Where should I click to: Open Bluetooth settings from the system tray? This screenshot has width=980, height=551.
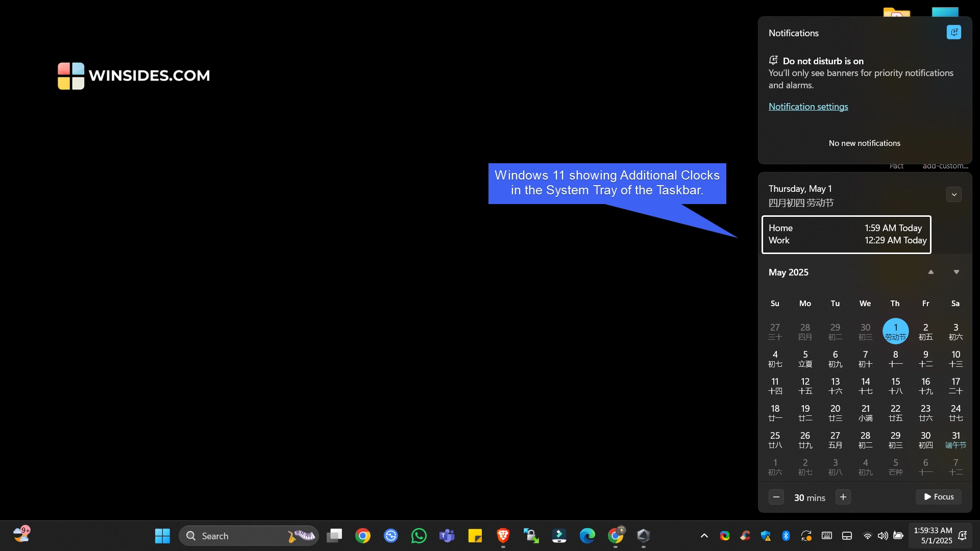pyautogui.click(x=787, y=536)
